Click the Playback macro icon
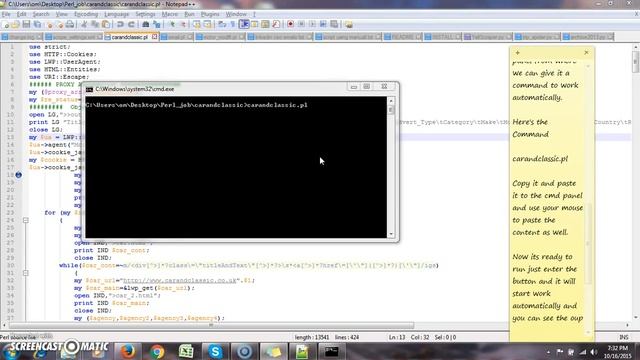 312,24
